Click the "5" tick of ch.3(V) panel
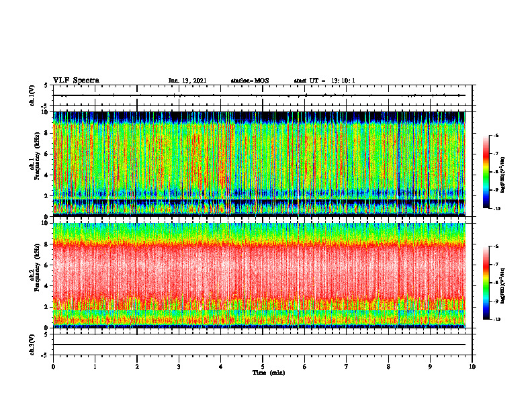The width and height of the screenshot is (532, 411). click(47, 334)
